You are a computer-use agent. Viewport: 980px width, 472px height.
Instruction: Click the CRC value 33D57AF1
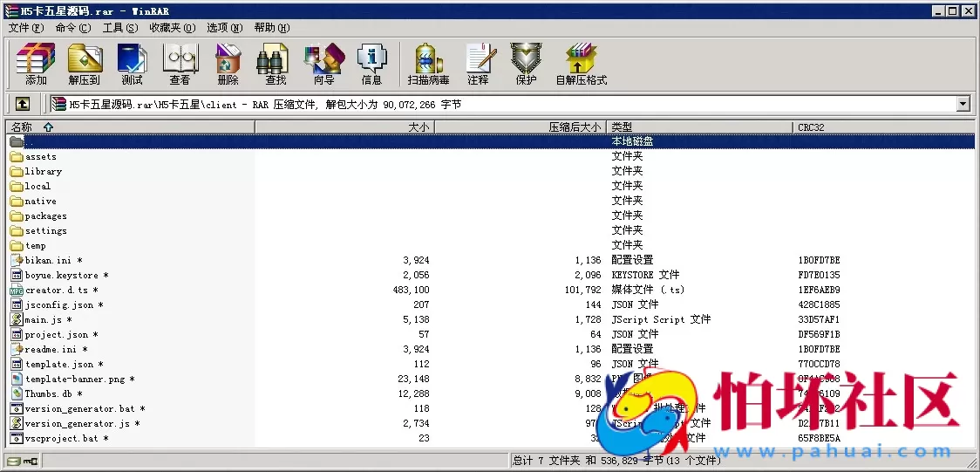(819, 319)
